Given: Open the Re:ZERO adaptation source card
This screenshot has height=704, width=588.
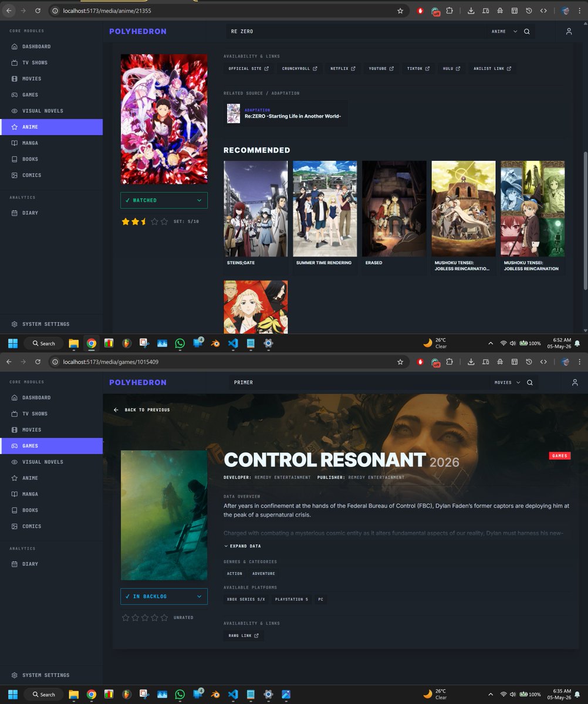Looking at the screenshot, I should [286, 113].
